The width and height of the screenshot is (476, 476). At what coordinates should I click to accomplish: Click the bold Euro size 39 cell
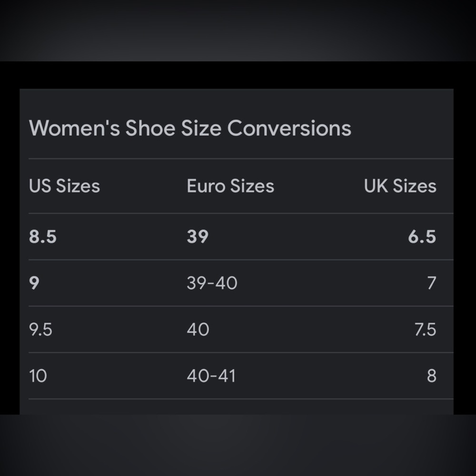click(x=198, y=237)
